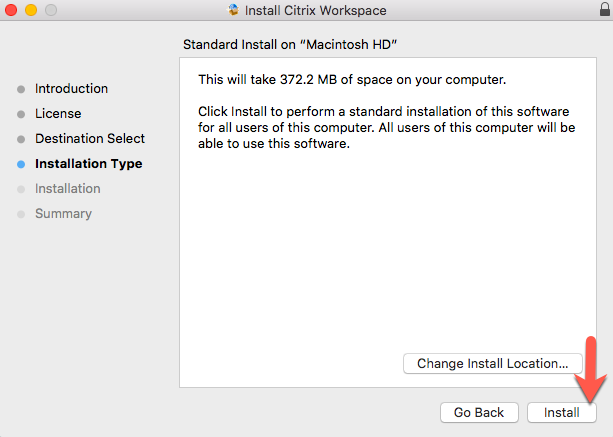Minimize the installer with the yellow button
This screenshot has height=437, width=613.
click(x=31, y=11)
